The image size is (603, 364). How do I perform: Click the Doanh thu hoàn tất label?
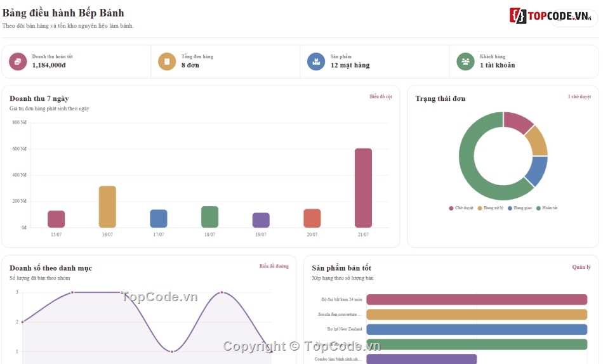click(52, 56)
